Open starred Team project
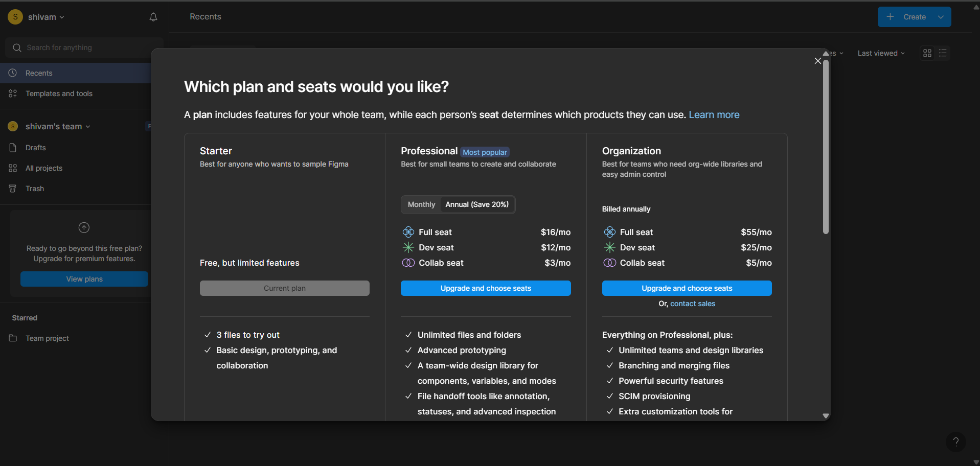Image resolution: width=980 pixels, height=466 pixels. (76, 338)
